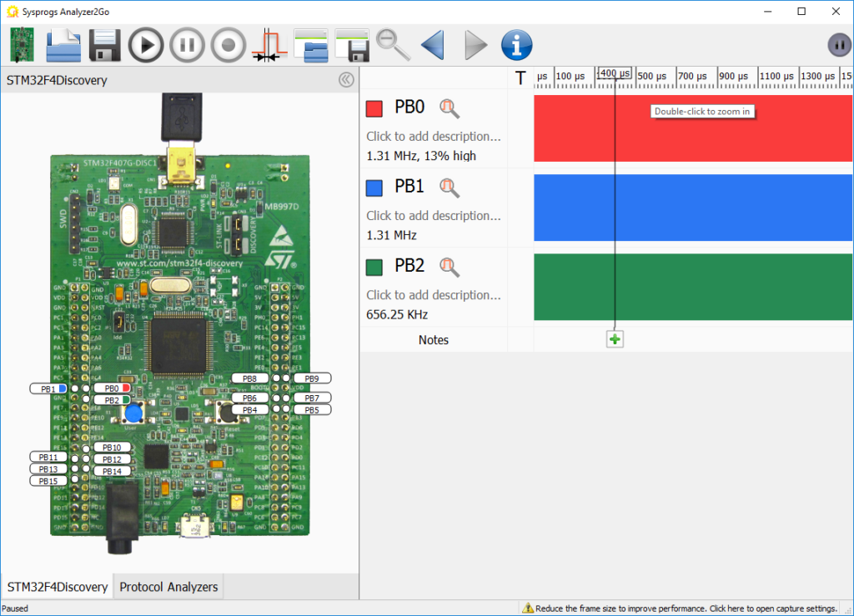Open the Info panel via the blue icon
Image resolution: width=854 pixels, height=616 pixels.
(516, 45)
